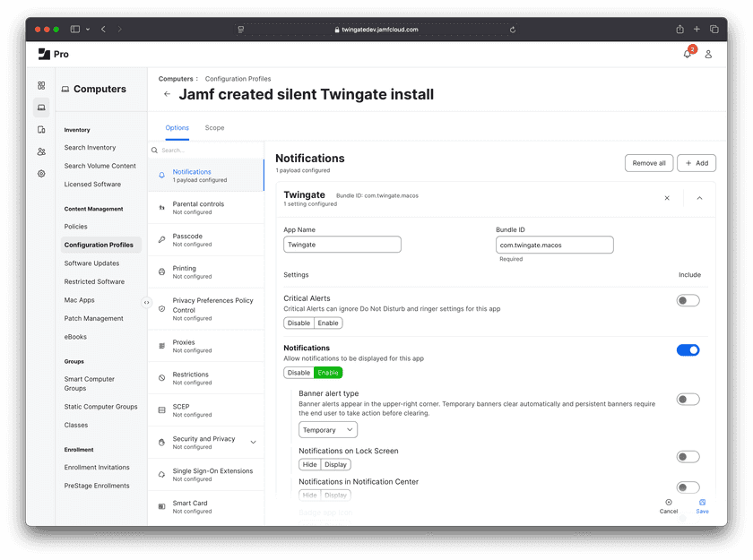Open the user account icon

(x=708, y=54)
